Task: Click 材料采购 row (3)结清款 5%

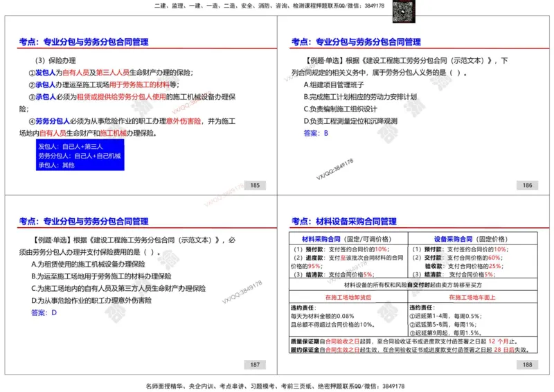Action: pyautogui.click(x=334, y=275)
